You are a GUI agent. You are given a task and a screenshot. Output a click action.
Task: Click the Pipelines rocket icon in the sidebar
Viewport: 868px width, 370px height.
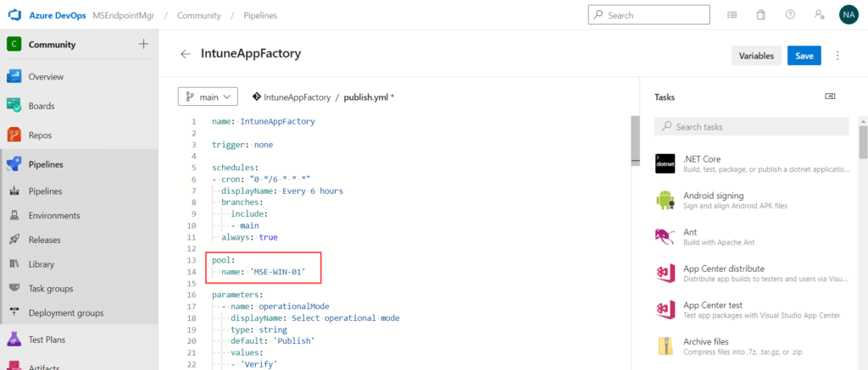pyautogui.click(x=14, y=164)
